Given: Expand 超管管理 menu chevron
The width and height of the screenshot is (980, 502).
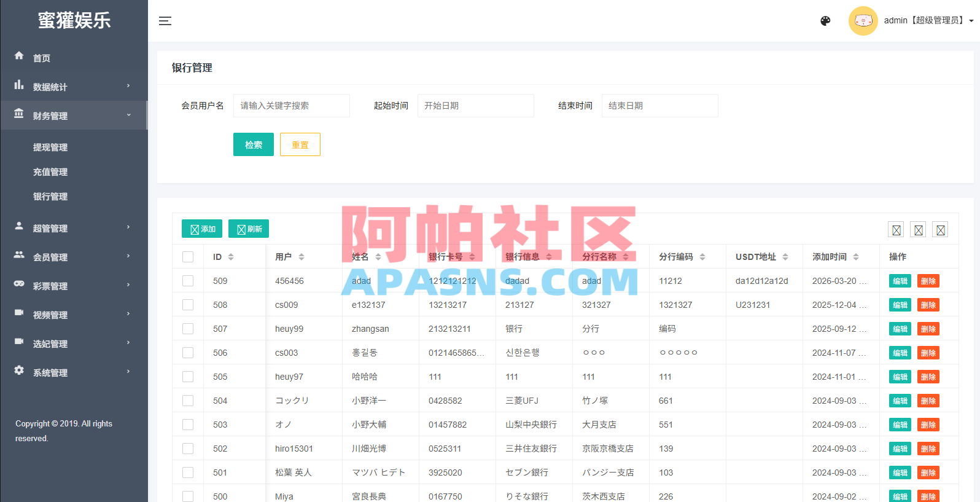Looking at the screenshot, I should (128, 227).
